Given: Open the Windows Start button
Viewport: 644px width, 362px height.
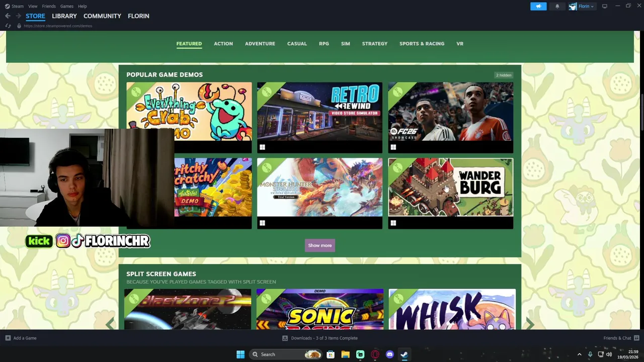Looking at the screenshot, I should (x=240, y=354).
